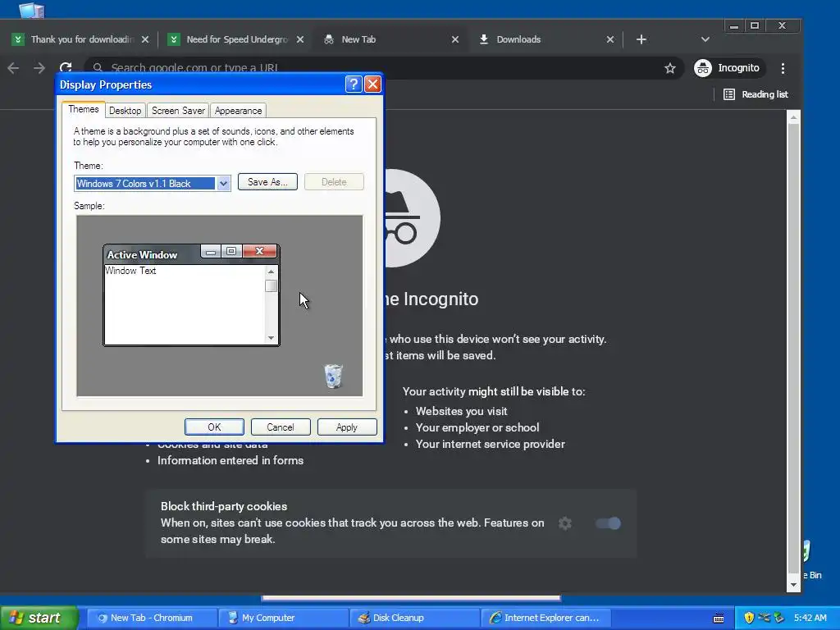Image resolution: width=840 pixels, height=630 pixels.
Task: Expand the Theme dropdown arrow
Action: tap(223, 183)
